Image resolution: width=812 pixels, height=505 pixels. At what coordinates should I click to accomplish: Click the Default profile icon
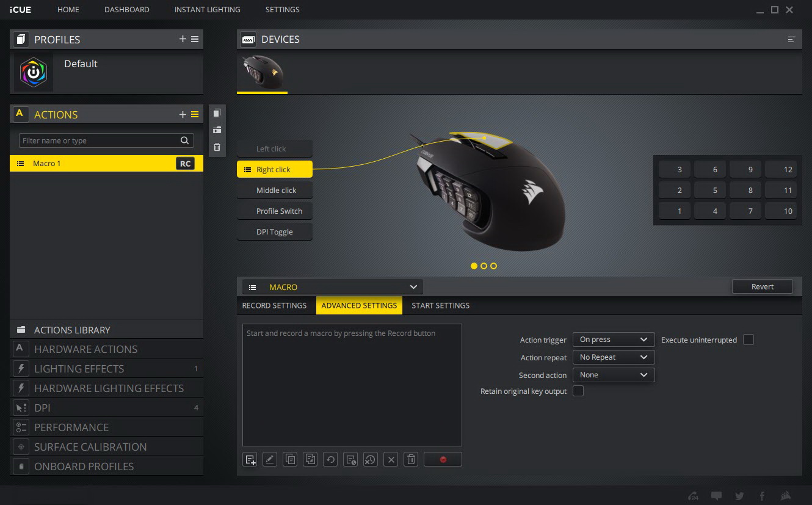pyautogui.click(x=34, y=72)
